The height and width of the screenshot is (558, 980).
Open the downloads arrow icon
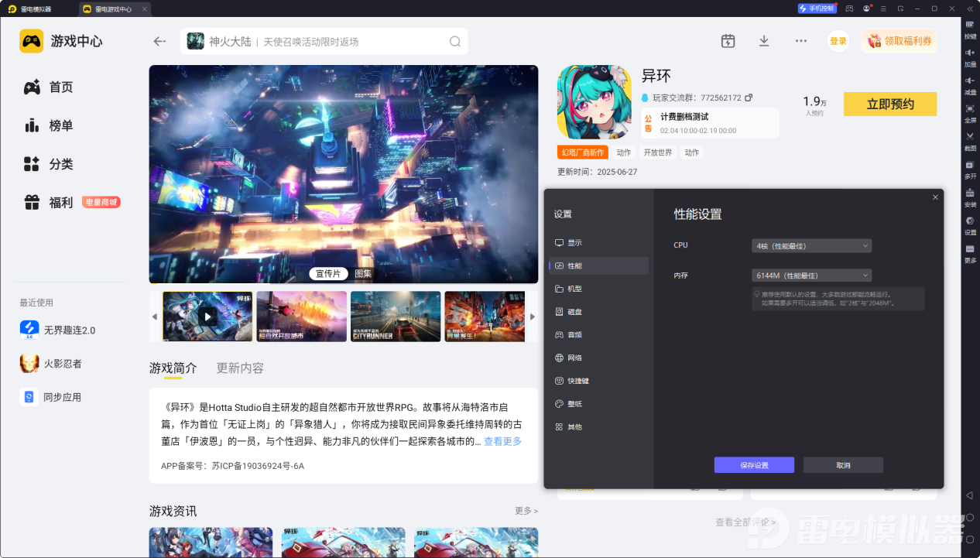click(x=764, y=41)
